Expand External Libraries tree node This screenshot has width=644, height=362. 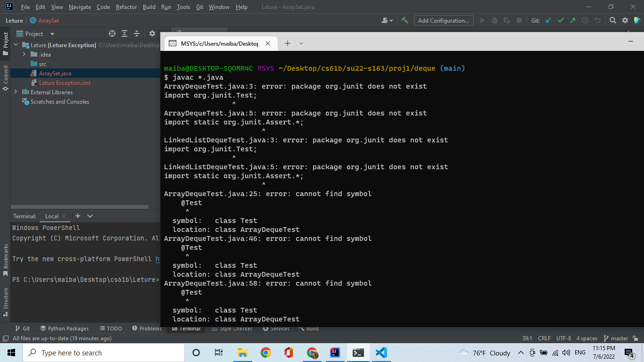click(16, 92)
